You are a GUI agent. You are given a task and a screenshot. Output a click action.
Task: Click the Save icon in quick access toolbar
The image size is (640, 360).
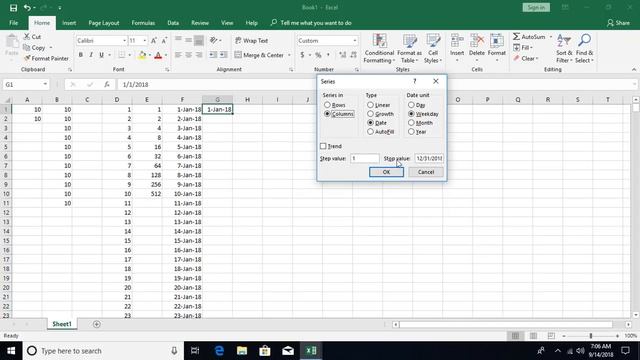[x=13, y=7]
